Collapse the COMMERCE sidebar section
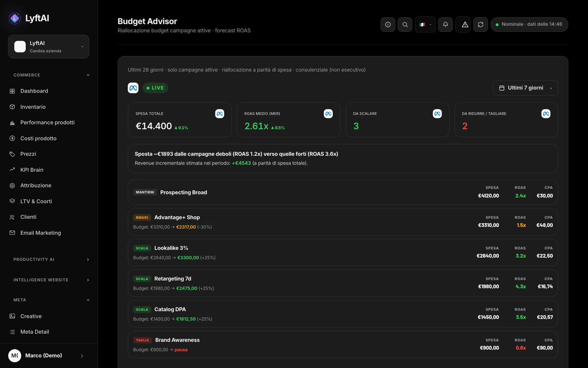 point(51,75)
